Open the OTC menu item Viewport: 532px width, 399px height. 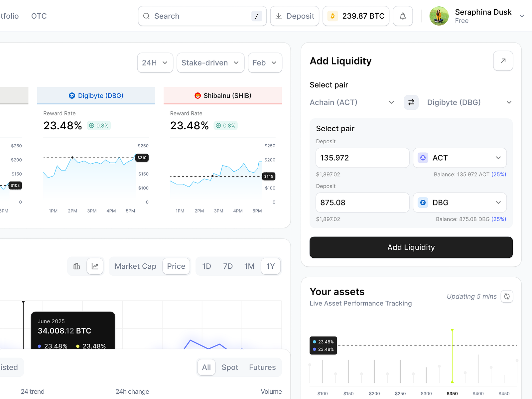coord(39,16)
